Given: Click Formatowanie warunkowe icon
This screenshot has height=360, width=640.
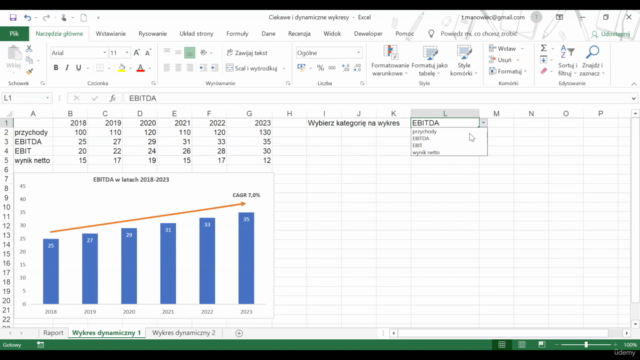Looking at the screenshot, I should coord(390,53).
